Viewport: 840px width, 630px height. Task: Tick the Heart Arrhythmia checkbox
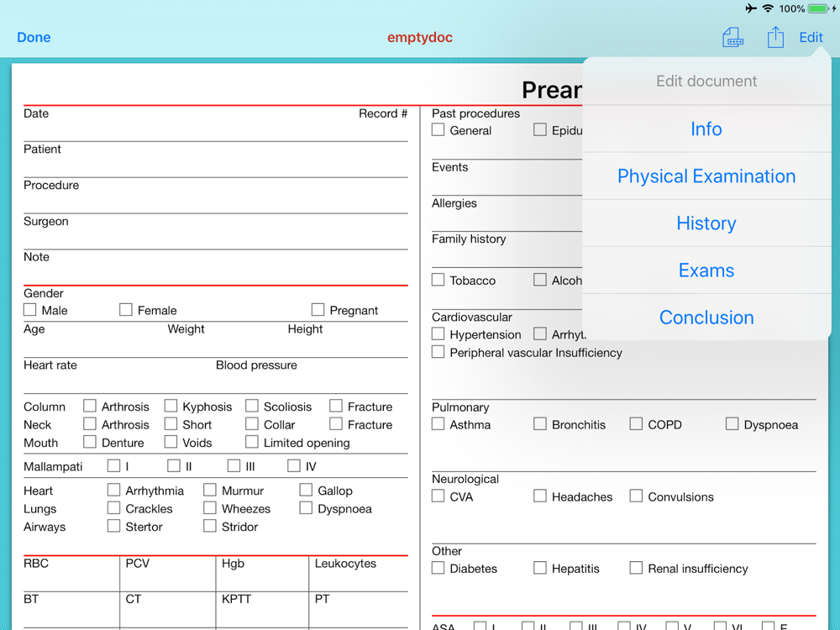pyautogui.click(x=113, y=490)
